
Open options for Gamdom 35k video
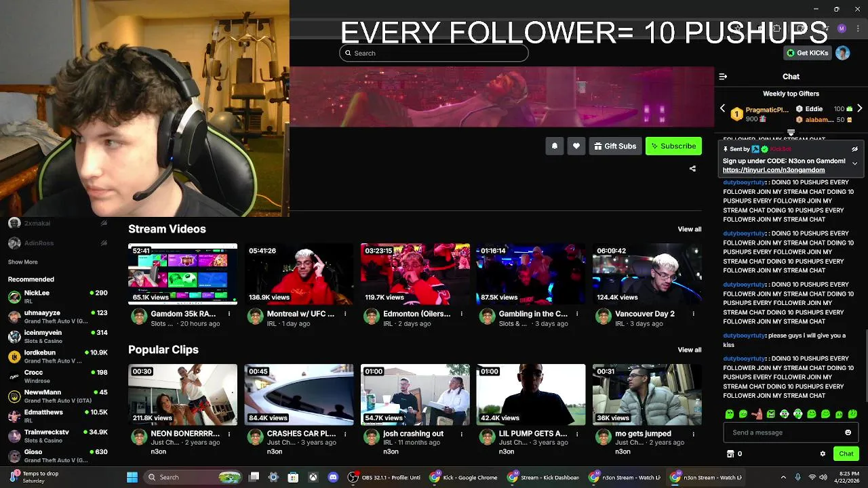coord(229,314)
